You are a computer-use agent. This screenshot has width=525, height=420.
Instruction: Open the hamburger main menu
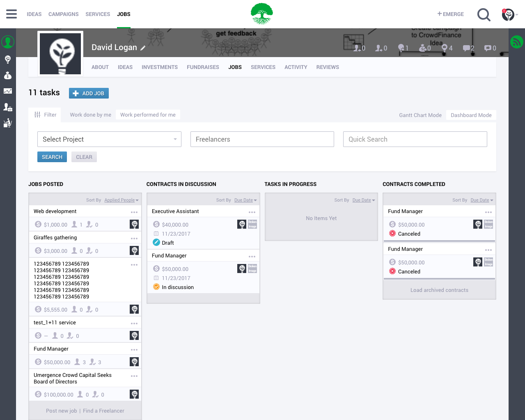click(11, 14)
